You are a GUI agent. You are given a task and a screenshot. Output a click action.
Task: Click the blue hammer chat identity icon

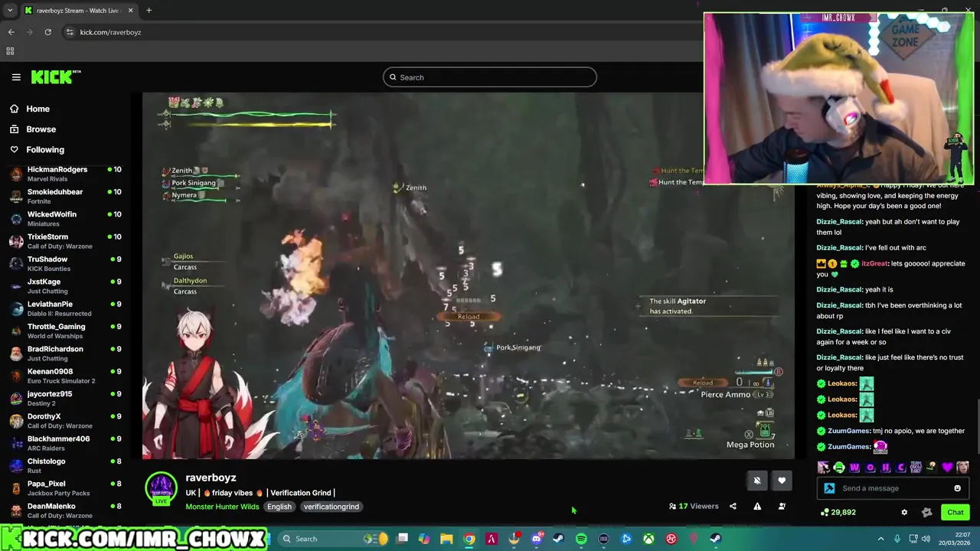point(829,488)
